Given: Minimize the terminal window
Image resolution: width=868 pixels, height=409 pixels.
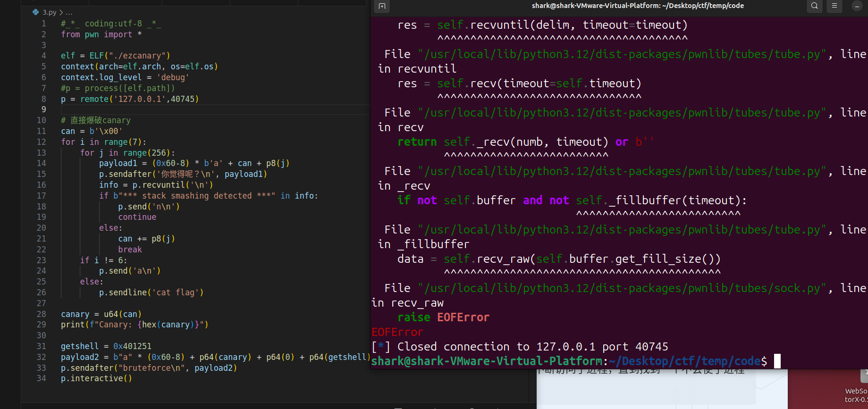Looking at the screenshot, I should (x=857, y=6).
